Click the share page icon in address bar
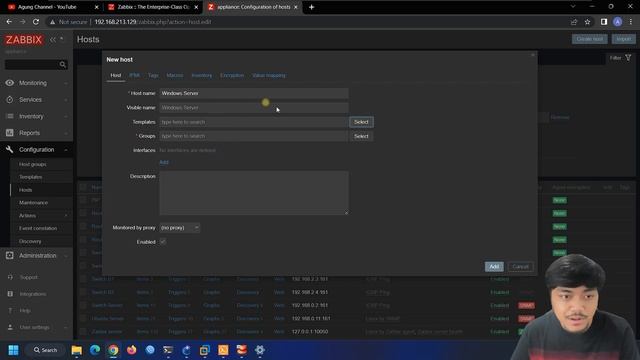The image size is (640, 360). 573,22
